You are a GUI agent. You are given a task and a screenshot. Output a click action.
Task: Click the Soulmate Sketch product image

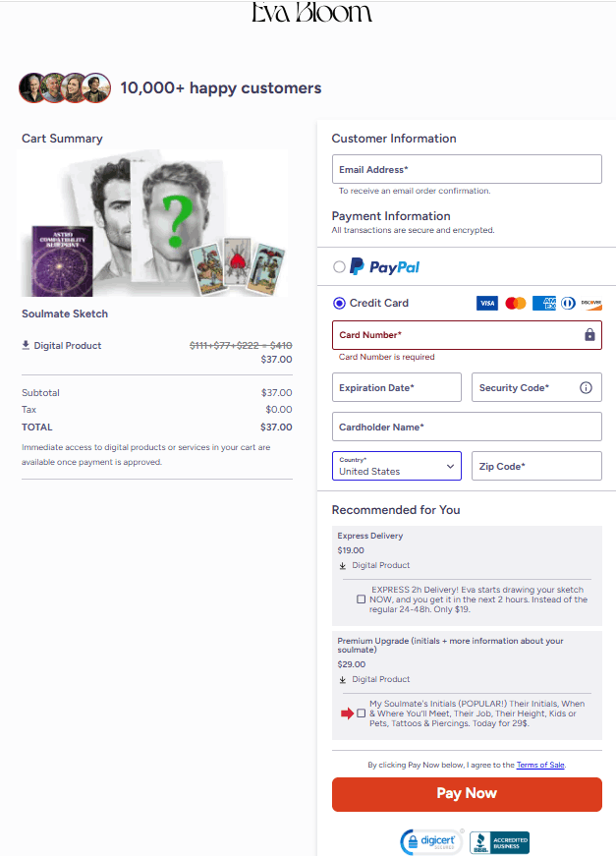[x=153, y=223]
